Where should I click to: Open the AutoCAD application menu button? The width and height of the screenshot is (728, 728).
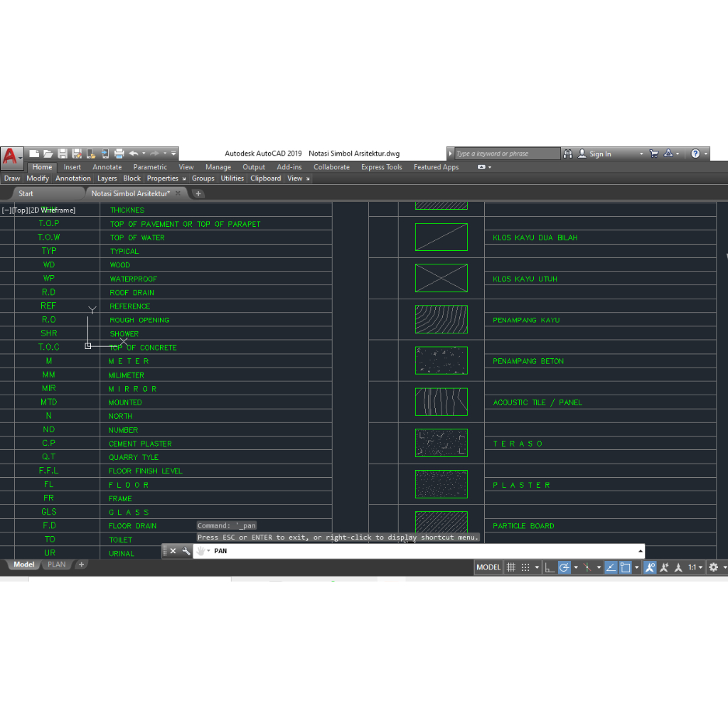11,157
